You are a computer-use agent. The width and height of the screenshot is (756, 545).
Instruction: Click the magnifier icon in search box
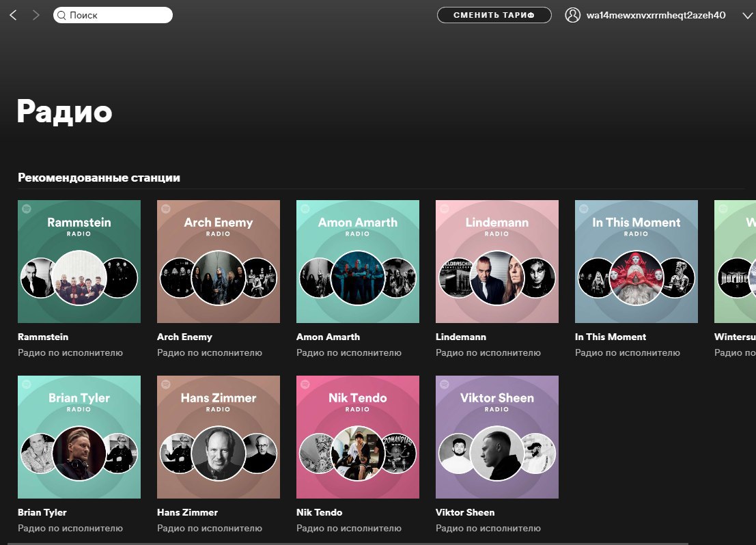[61, 16]
